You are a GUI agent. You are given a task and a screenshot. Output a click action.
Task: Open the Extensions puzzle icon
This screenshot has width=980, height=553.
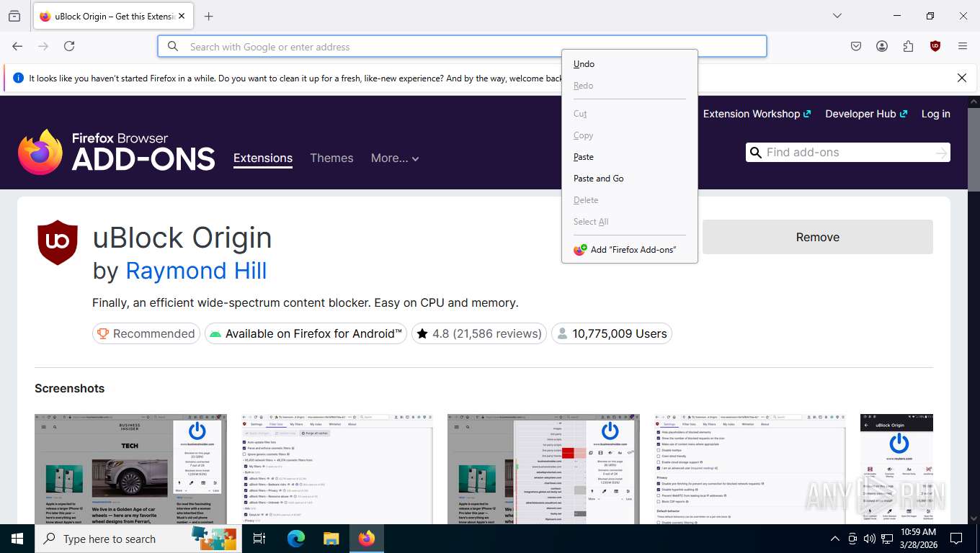coord(908,46)
